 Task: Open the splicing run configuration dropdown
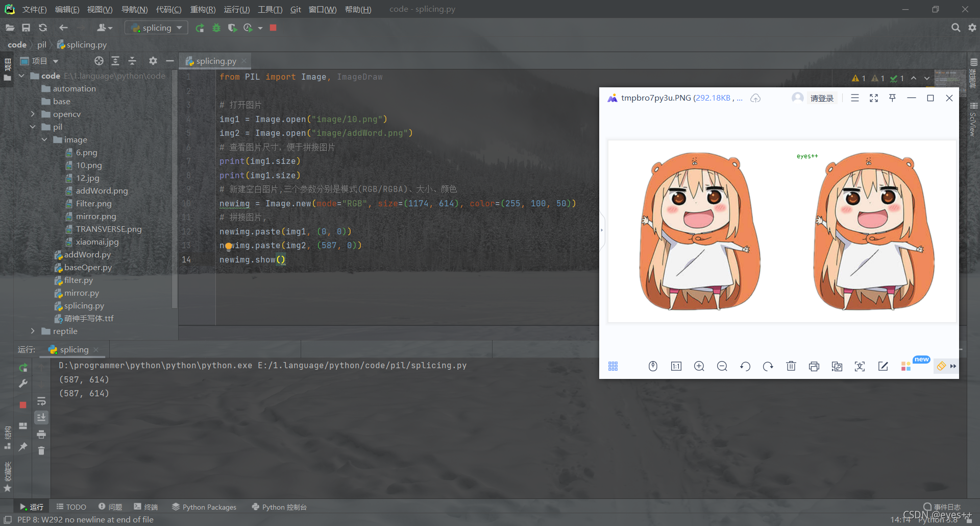click(156, 28)
